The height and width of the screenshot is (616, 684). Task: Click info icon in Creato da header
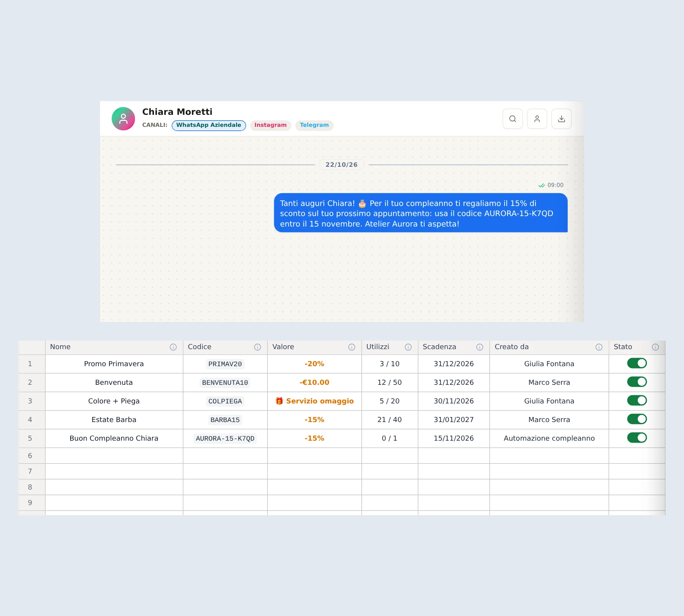coord(599,347)
